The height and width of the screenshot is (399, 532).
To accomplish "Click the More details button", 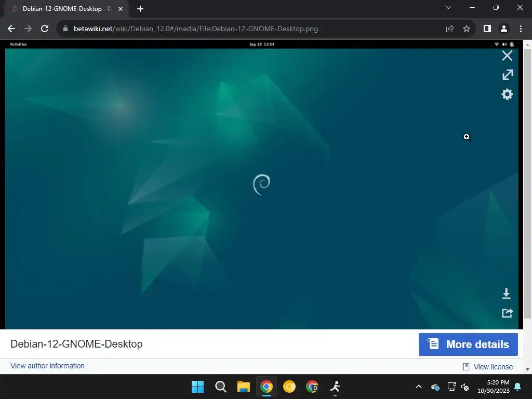I will pyautogui.click(x=468, y=344).
